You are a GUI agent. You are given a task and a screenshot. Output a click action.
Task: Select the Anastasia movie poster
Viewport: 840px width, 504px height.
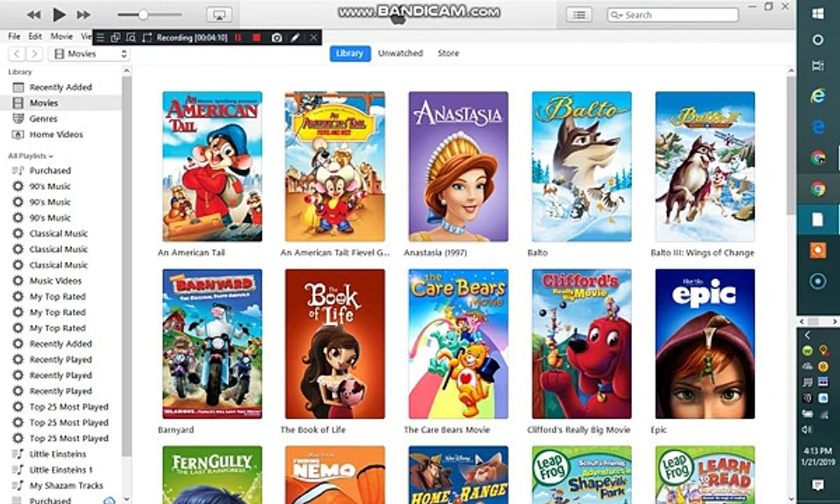pyautogui.click(x=458, y=167)
